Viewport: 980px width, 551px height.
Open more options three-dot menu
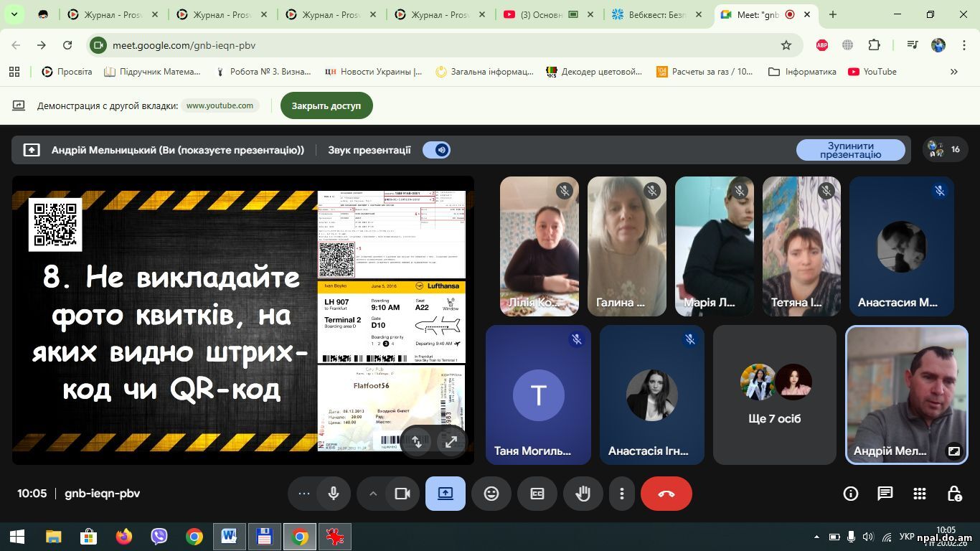pos(621,494)
